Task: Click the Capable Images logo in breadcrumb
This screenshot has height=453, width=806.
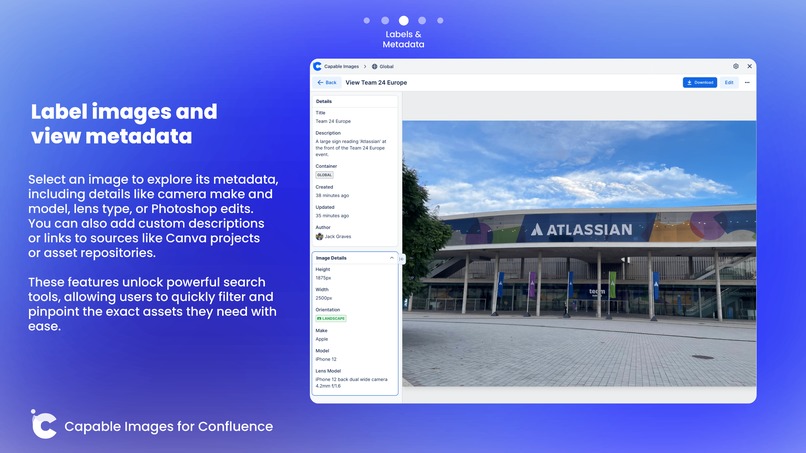Action: pos(317,66)
